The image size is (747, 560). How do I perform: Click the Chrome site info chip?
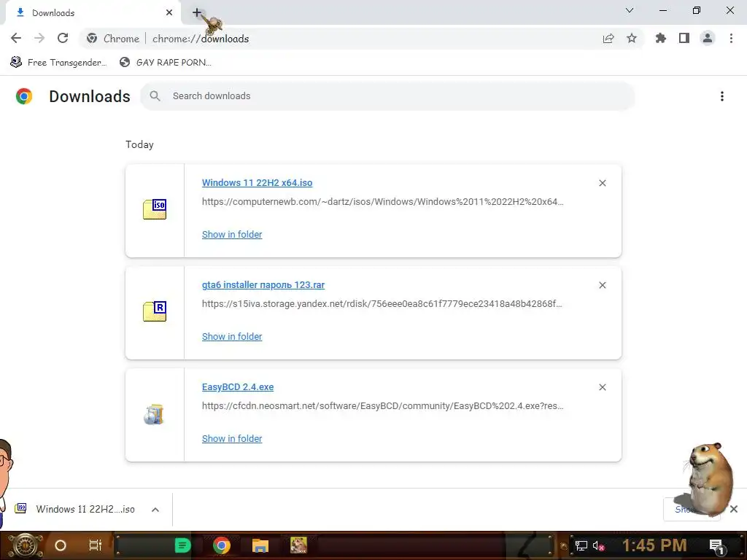(x=113, y=39)
